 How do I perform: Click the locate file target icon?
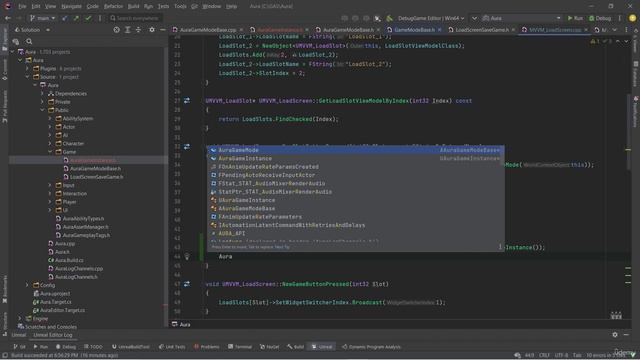(x=116, y=30)
